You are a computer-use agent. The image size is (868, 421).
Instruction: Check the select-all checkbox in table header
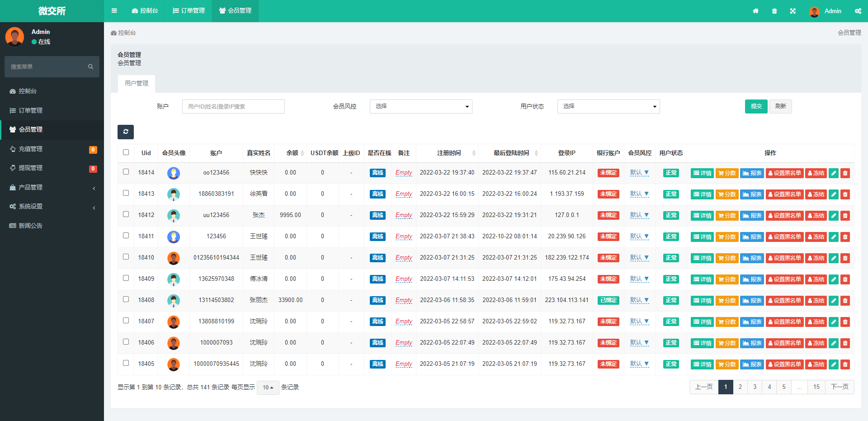click(126, 152)
